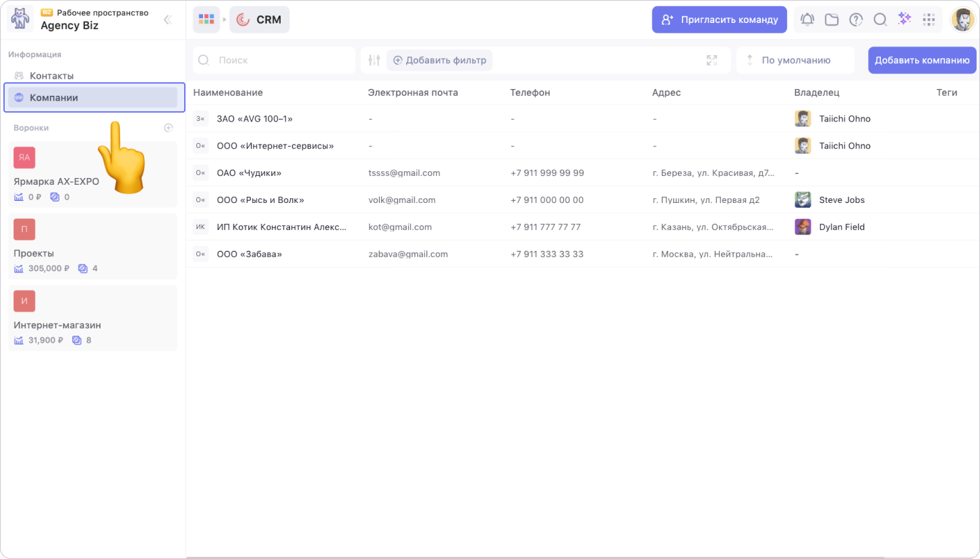Open the 'Проекты' funnel card

92,247
